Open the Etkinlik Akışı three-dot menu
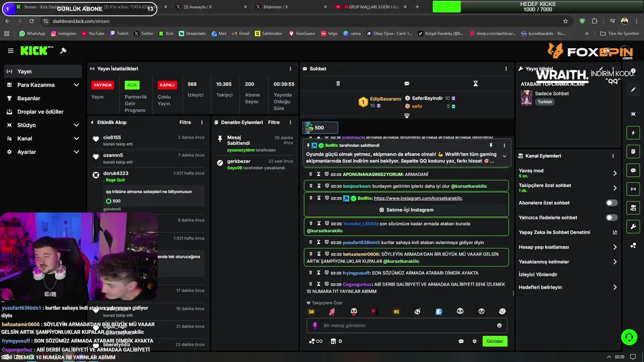The height and width of the screenshot is (362, 644). [202, 122]
